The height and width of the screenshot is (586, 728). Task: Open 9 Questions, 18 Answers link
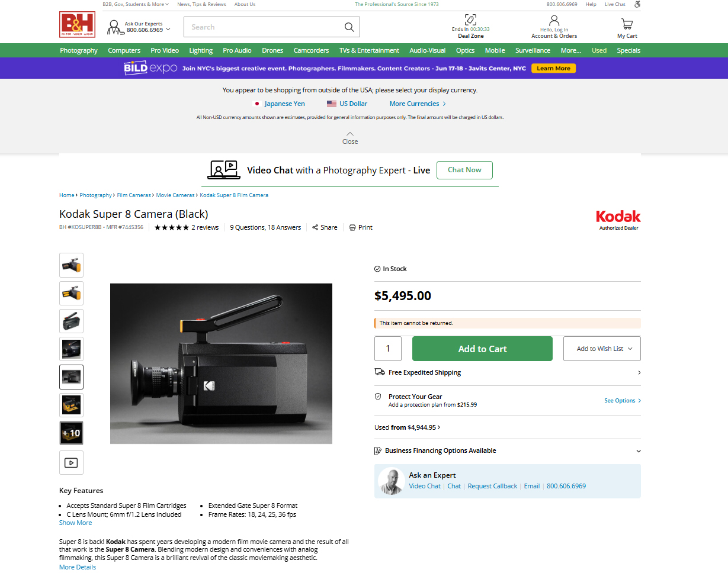265,227
